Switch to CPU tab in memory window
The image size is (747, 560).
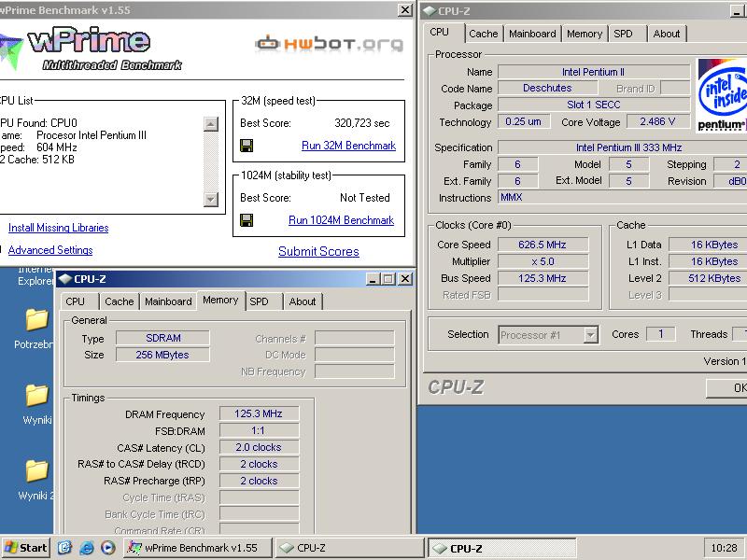(x=76, y=301)
